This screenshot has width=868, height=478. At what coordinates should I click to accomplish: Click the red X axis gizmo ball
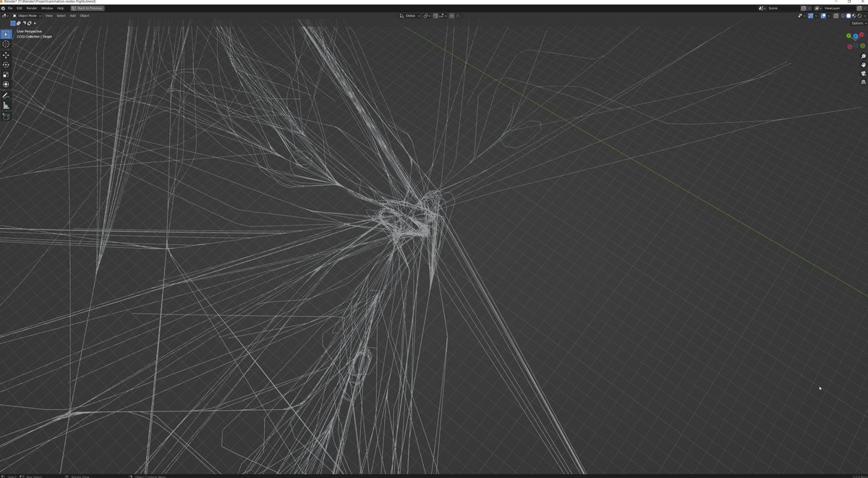[861, 35]
